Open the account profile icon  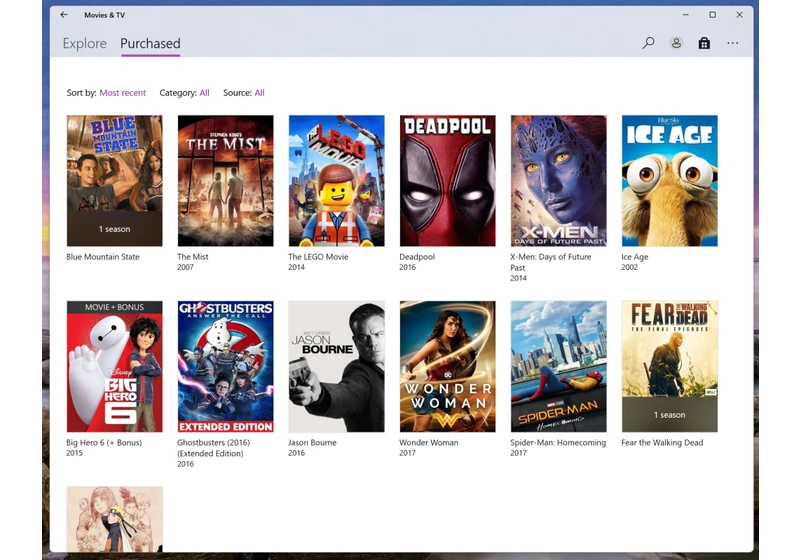[x=676, y=43]
